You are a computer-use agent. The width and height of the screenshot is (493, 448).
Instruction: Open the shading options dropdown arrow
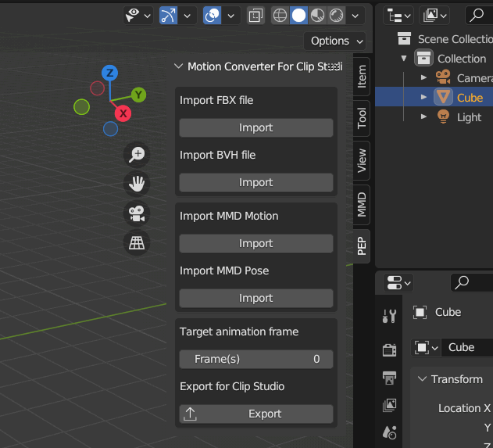(355, 16)
